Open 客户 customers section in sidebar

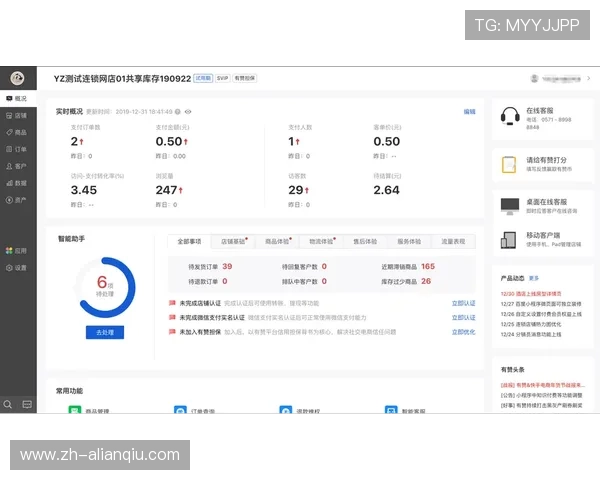(x=17, y=166)
